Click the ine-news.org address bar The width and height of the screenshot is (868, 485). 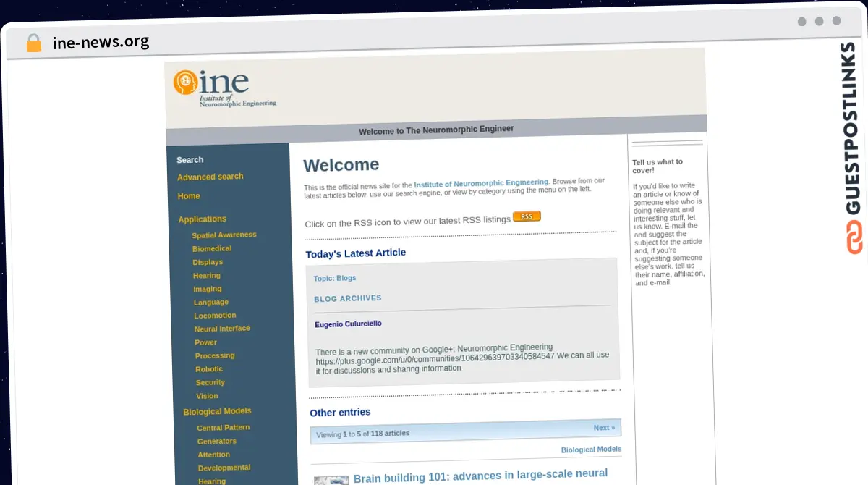coord(101,42)
